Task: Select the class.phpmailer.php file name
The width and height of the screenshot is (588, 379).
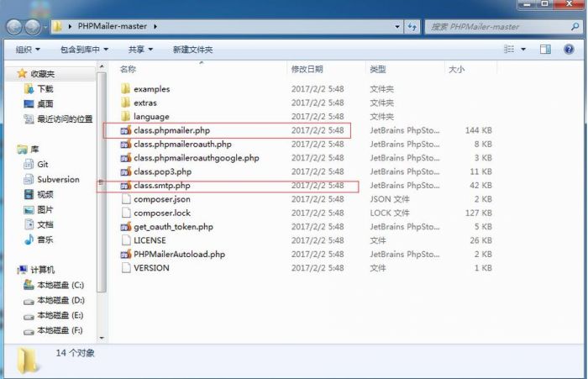Action: coord(171,130)
